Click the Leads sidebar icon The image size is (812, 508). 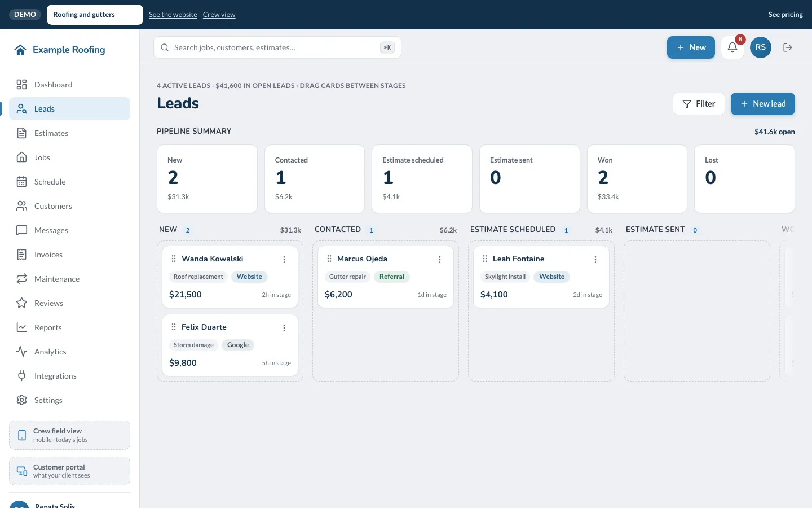(x=21, y=109)
